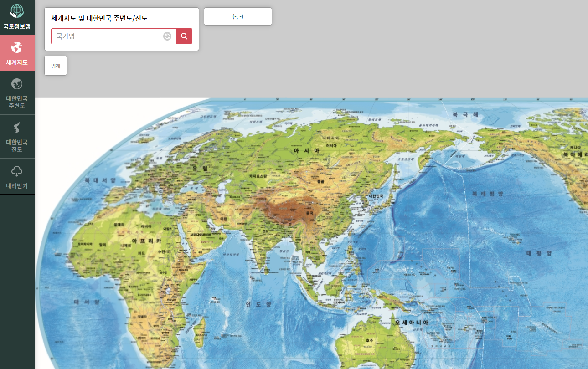588x369 pixels.
Task: Click the 러시아 label on the map
Action: 331,146
